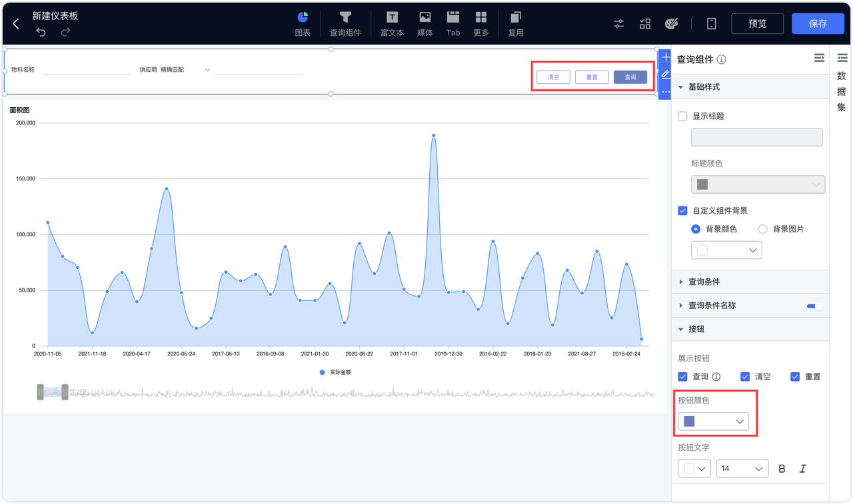
Task: Click the 面积图 chart title
Action: pos(19,111)
